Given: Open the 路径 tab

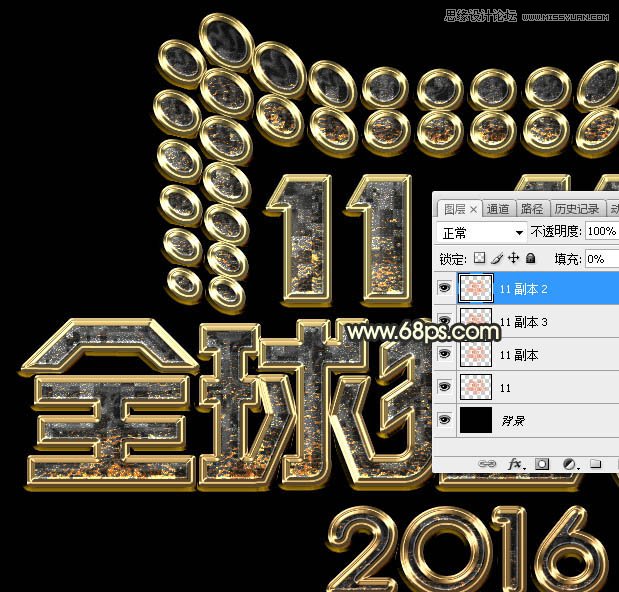Looking at the screenshot, I should coord(532,209).
